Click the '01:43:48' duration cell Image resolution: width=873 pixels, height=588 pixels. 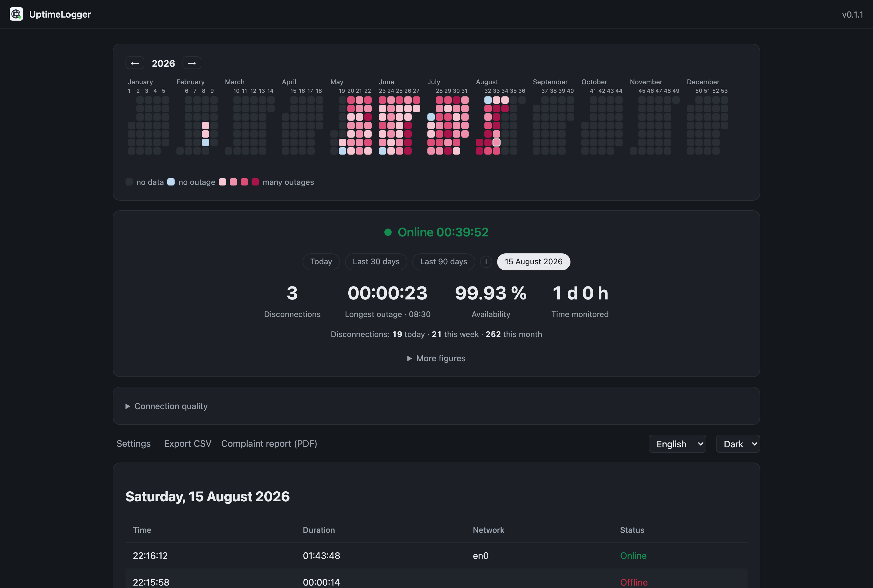coord(321,556)
